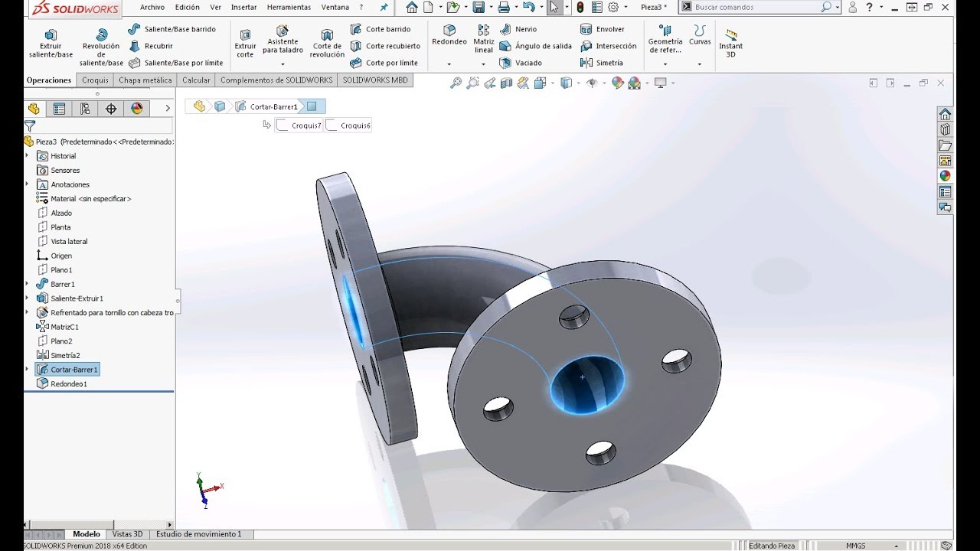Screen dimensions: 980x551
Task: Switch to the Chapa metálica tab
Action: [x=145, y=80]
